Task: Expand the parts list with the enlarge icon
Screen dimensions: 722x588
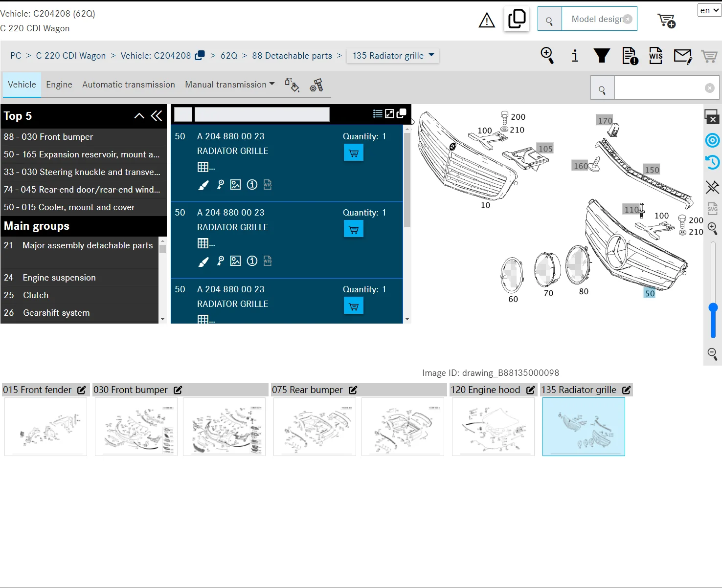Action: tap(389, 114)
